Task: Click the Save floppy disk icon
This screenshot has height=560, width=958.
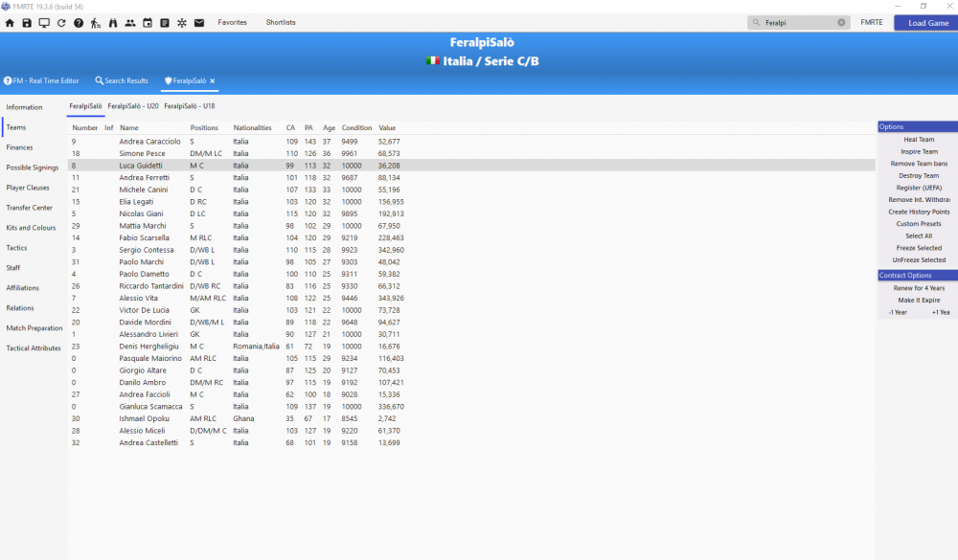Action: [27, 23]
